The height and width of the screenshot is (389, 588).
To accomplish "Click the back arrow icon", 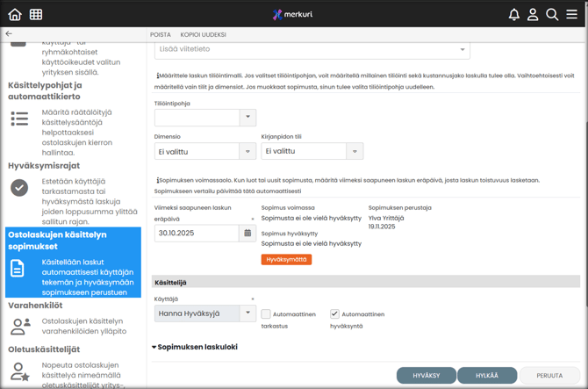I will tap(9, 34).
